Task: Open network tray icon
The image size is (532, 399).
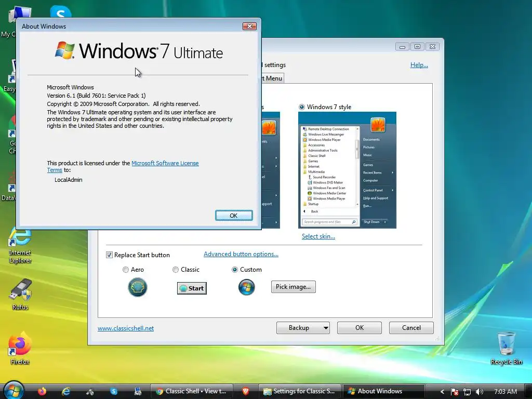Action: (467, 392)
